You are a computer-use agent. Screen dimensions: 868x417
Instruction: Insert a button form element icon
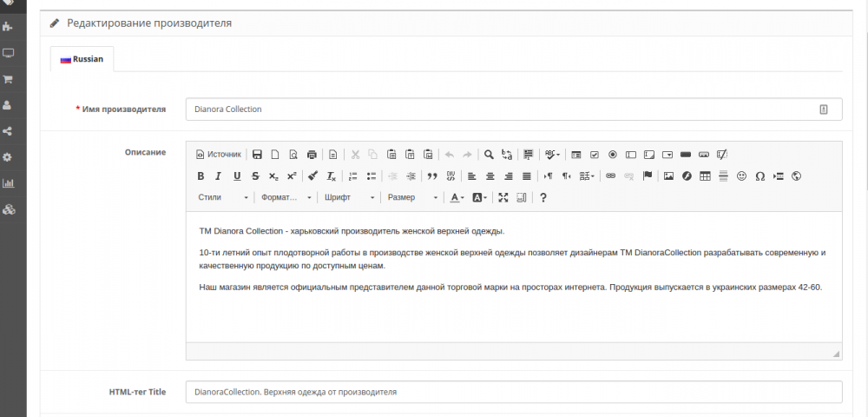pos(686,155)
